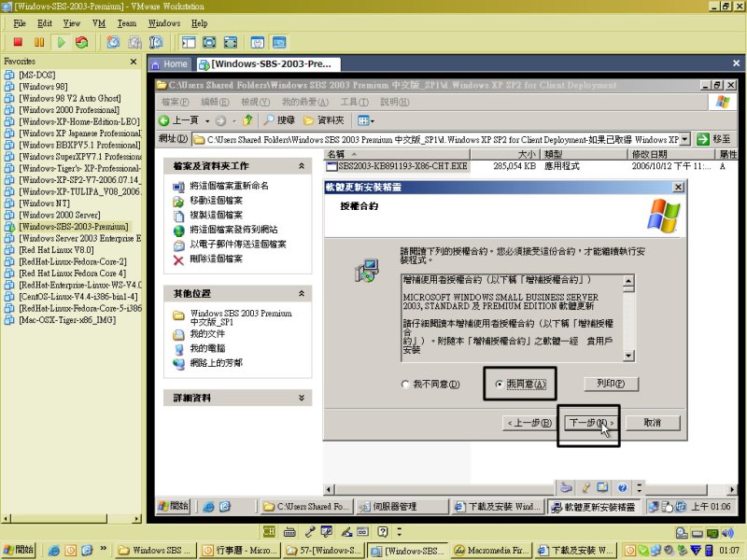Click the red X delete-file task icon
The width and height of the screenshot is (747, 560).
(178, 259)
